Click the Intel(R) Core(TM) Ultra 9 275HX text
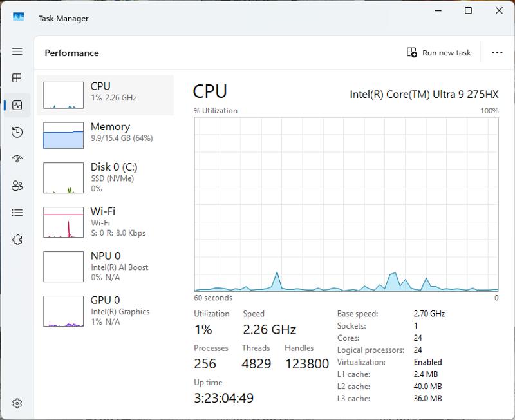 [424, 95]
